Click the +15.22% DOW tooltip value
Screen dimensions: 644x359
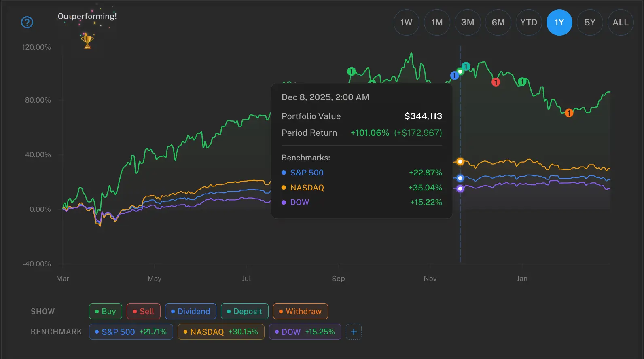pos(426,202)
